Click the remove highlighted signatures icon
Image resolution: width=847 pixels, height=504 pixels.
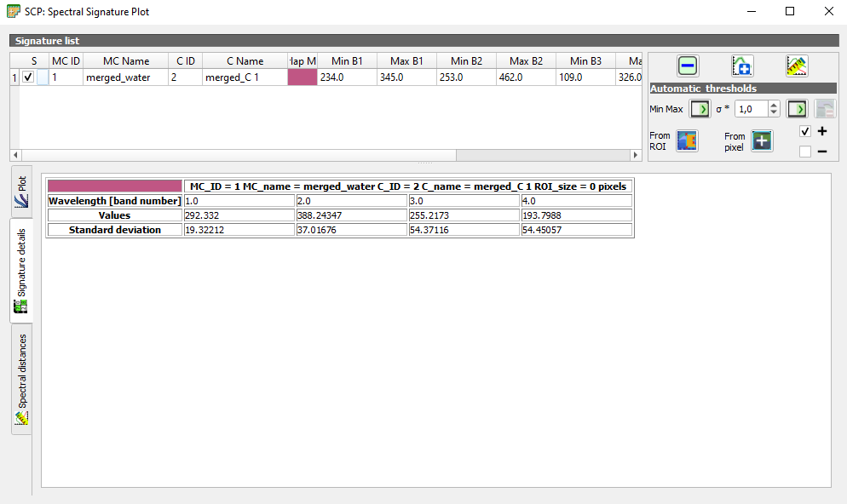click(x=689, y=66)
